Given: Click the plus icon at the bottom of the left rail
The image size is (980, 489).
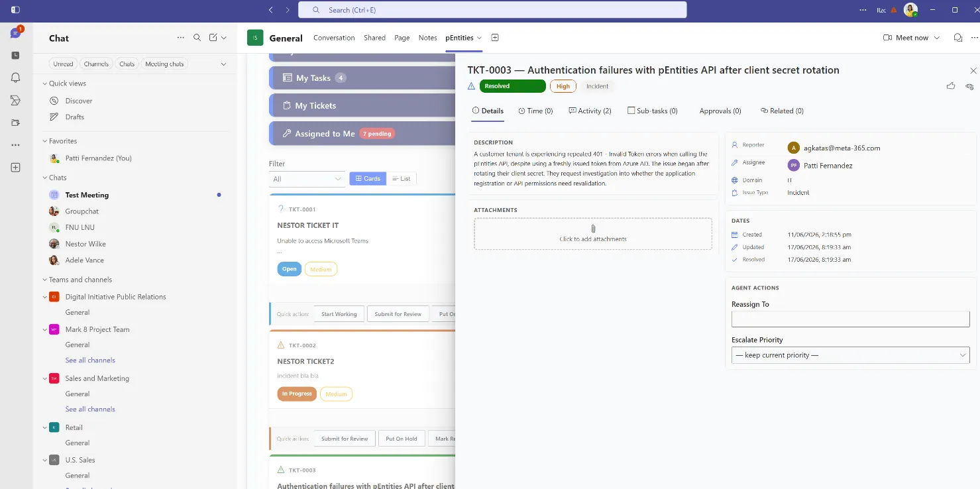Looking at the screenshot, I should (15, 168).
